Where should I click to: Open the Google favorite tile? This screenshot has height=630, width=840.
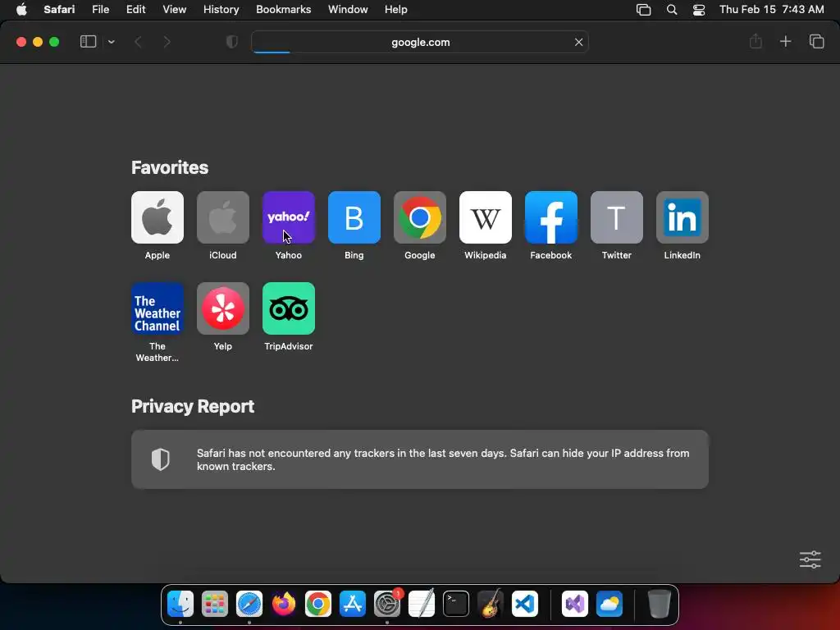point(419,217)
